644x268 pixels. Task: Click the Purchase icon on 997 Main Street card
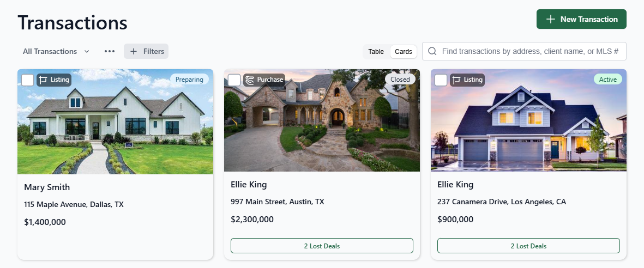(249, 80)
